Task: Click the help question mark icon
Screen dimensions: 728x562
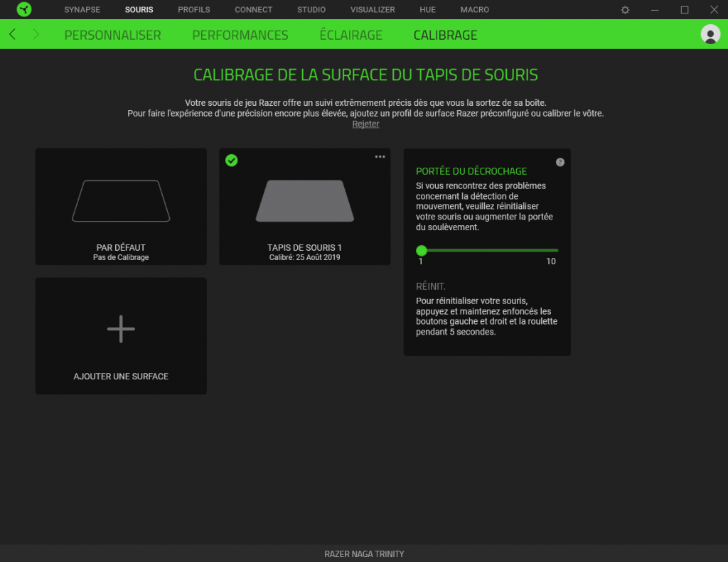Action: 560,162
